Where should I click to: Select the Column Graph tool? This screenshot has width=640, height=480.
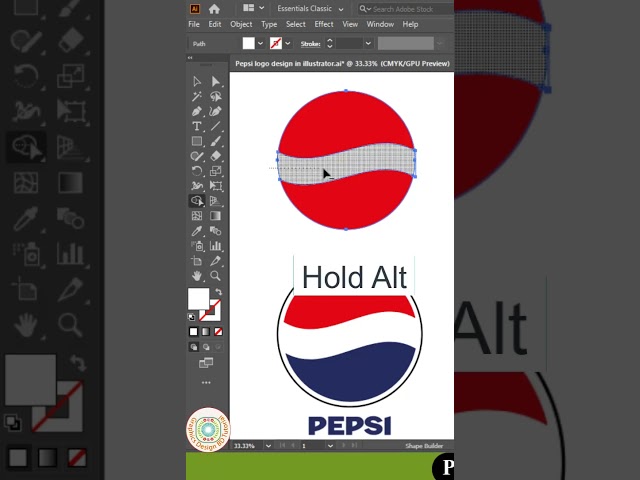215,246
